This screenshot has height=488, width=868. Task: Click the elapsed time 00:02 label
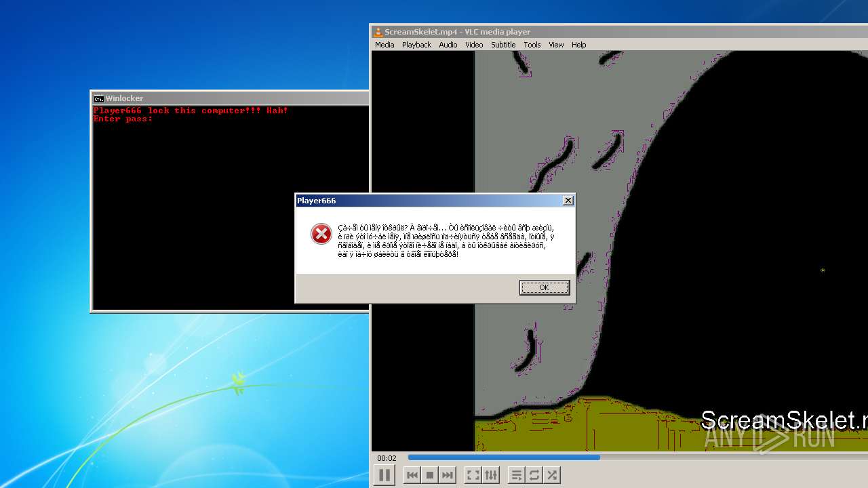pyautogui.click(x=387, y=458)
